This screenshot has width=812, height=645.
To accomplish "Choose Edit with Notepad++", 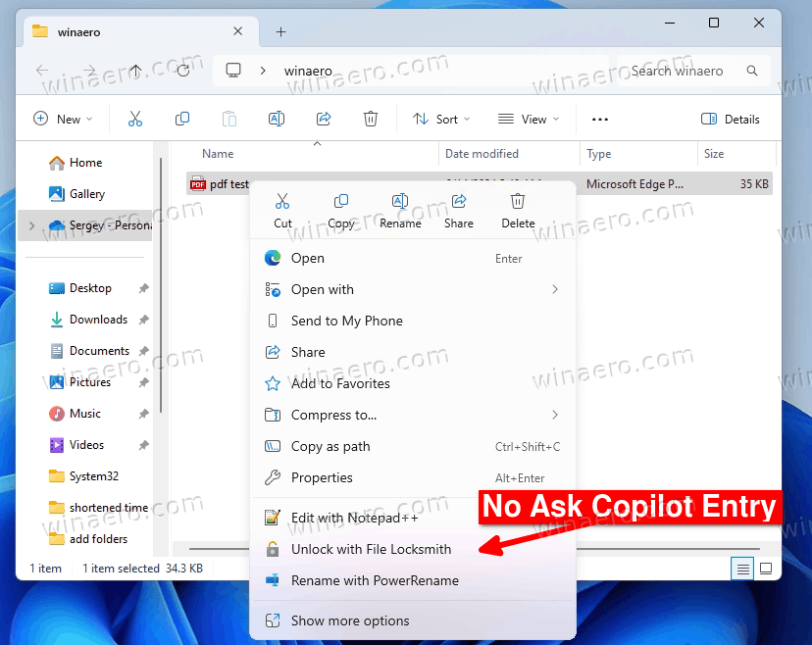I will [x=413, y=519].
